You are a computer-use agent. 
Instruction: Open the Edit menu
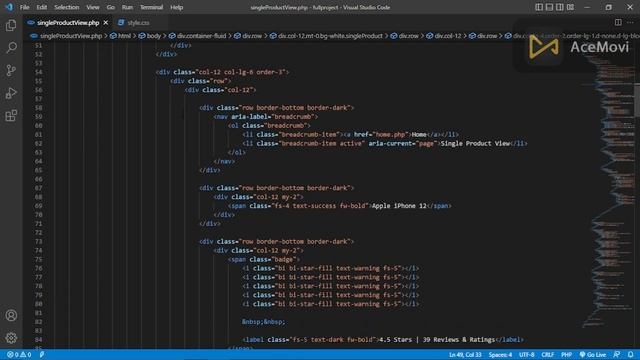click(42, 7)
